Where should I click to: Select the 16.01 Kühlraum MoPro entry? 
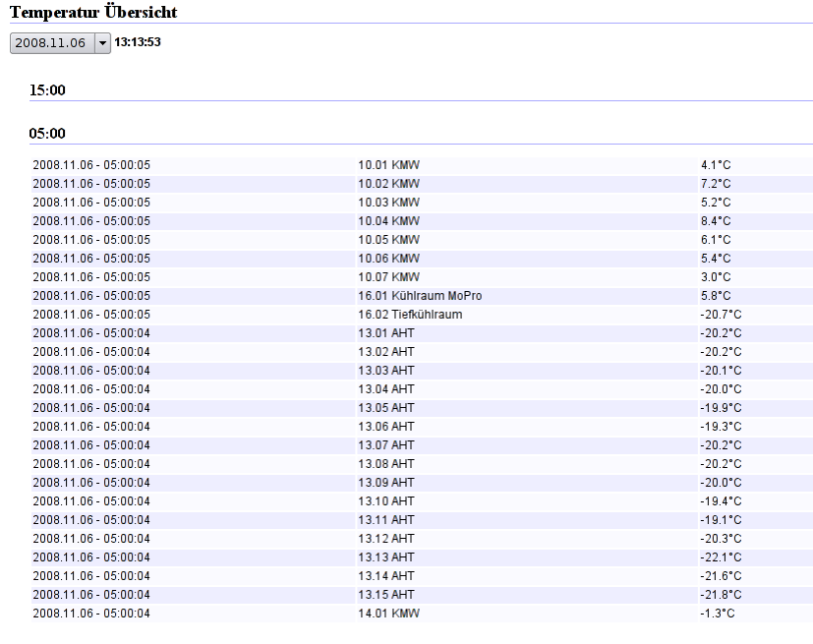tap(420, 296)
